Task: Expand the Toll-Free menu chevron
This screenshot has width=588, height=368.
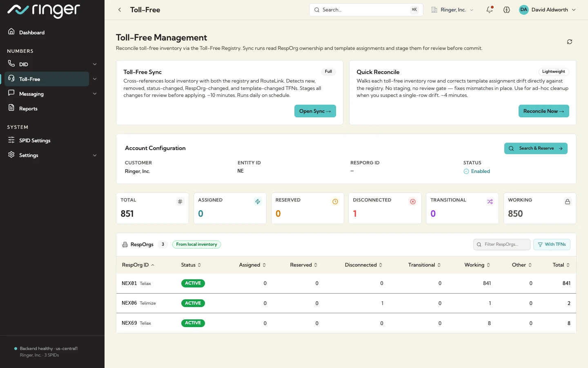Action: 95,79
